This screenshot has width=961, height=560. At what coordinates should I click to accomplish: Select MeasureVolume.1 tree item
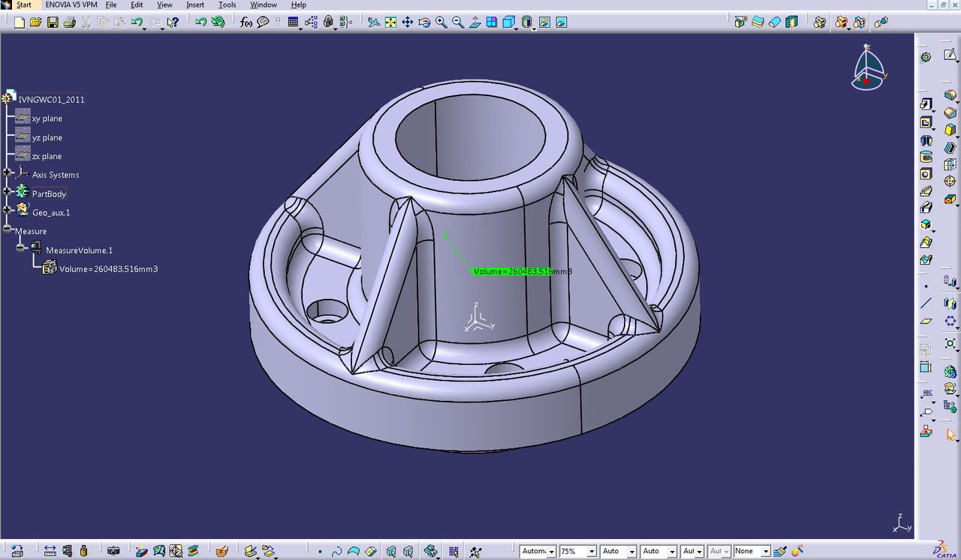pos(79,250)
